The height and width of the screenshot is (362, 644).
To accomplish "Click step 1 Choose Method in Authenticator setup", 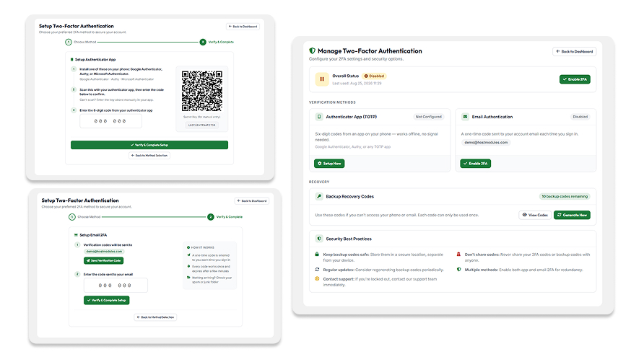I will 81,42.
